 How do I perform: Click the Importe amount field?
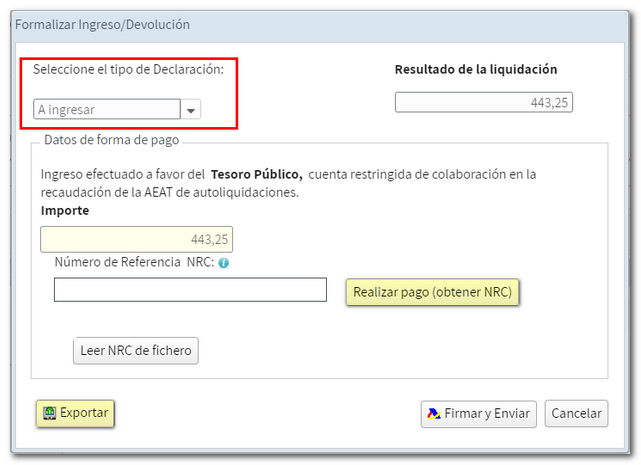pyautogui.click(x=136, y=240)
